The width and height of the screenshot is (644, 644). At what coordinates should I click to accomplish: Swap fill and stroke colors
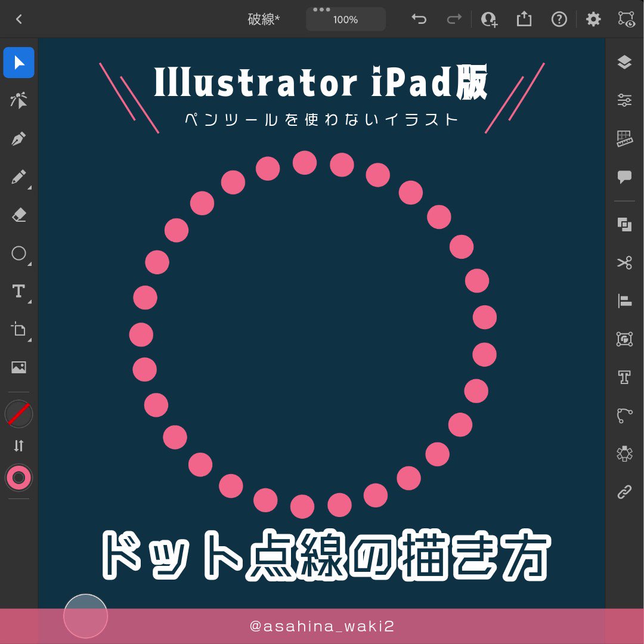pos(19,445)
